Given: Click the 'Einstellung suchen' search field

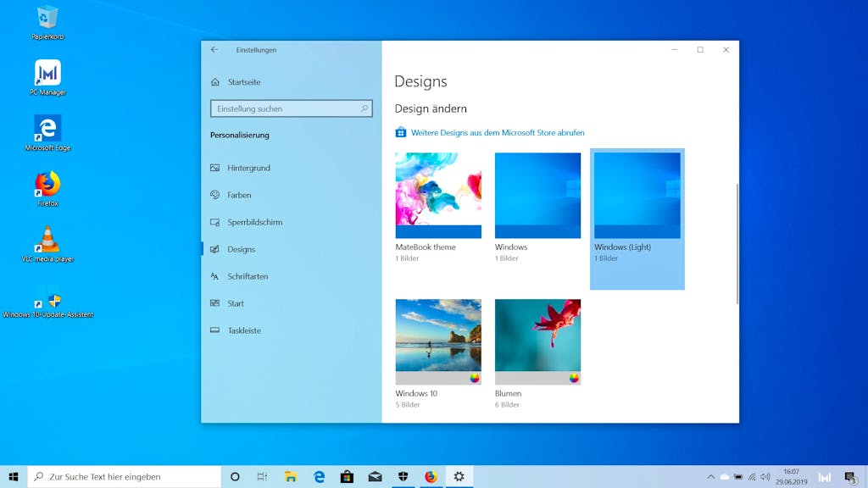Looking at the screenshot, I should [x=292, y=108].
